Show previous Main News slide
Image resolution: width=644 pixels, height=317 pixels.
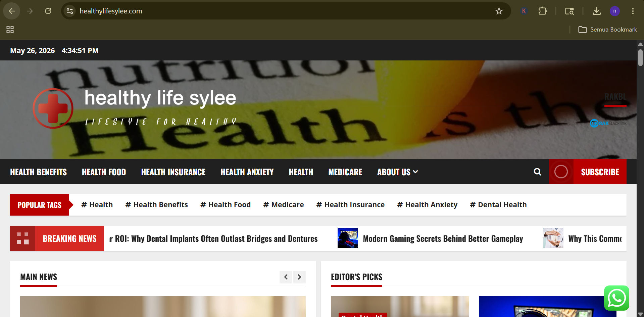286,277
